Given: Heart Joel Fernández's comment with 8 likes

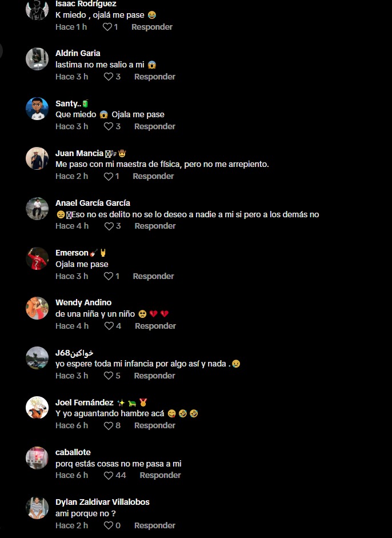Looking at the screenshot, I should (x=109, y=426).
